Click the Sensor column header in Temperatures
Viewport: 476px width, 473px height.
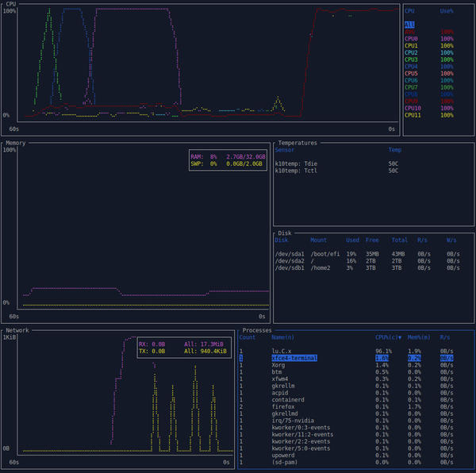285,150
